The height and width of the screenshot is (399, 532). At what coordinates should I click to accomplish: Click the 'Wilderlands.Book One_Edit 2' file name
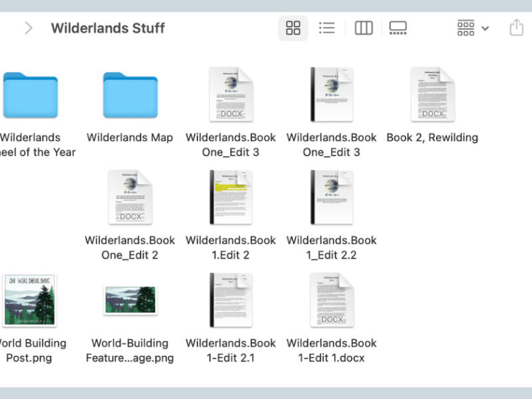coord(130,247)
